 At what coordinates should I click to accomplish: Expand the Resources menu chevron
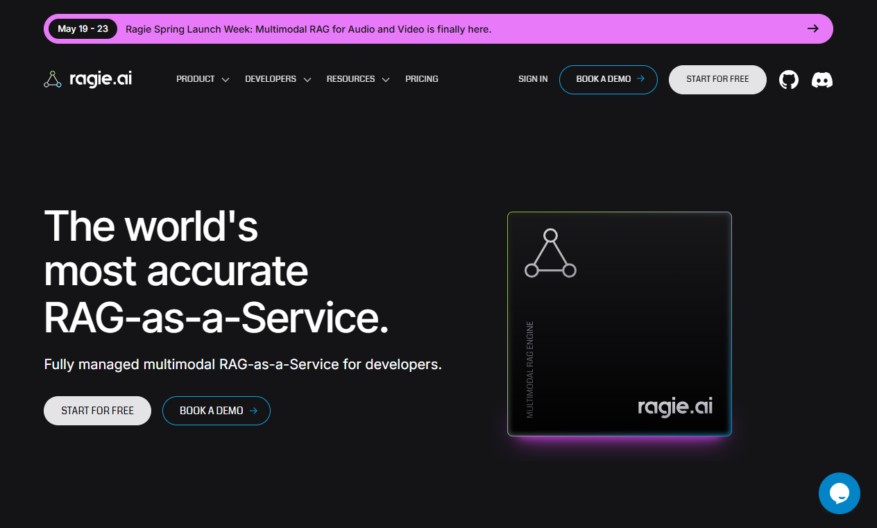click(385, 80)
